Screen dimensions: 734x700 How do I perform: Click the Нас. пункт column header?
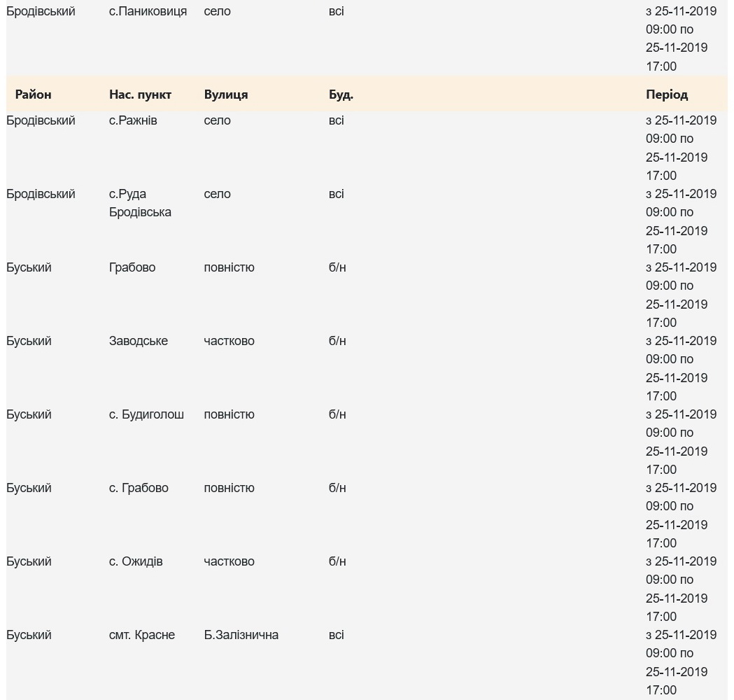coord(140,94)
